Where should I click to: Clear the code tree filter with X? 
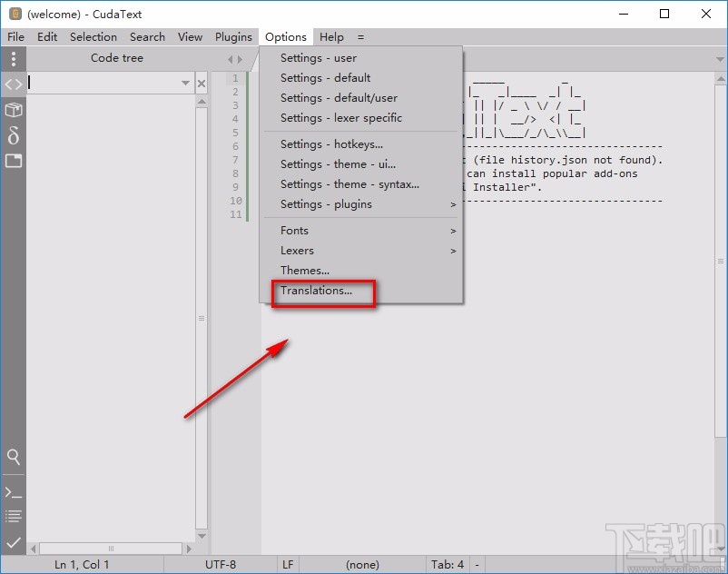[x=202, y=84]
